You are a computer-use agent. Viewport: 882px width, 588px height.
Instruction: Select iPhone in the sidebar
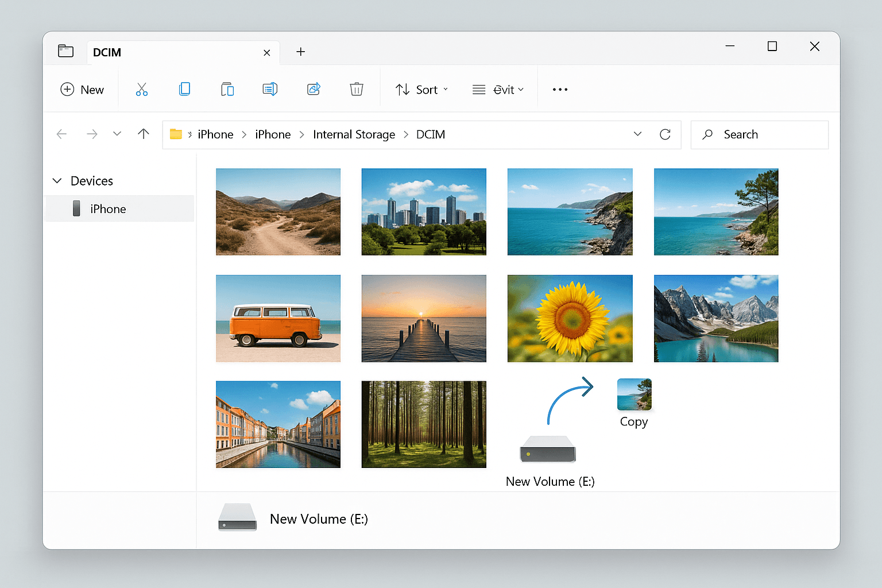pos(108,209)
